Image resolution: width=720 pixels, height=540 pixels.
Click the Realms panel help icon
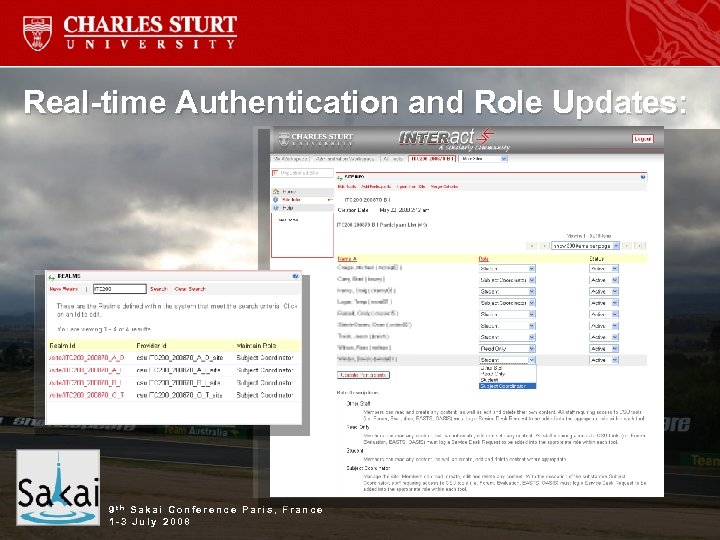point(295,276)
